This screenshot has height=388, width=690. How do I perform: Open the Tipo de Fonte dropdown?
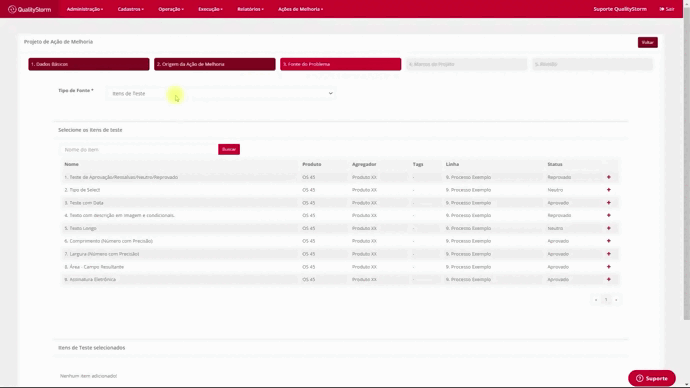(221, 93)
